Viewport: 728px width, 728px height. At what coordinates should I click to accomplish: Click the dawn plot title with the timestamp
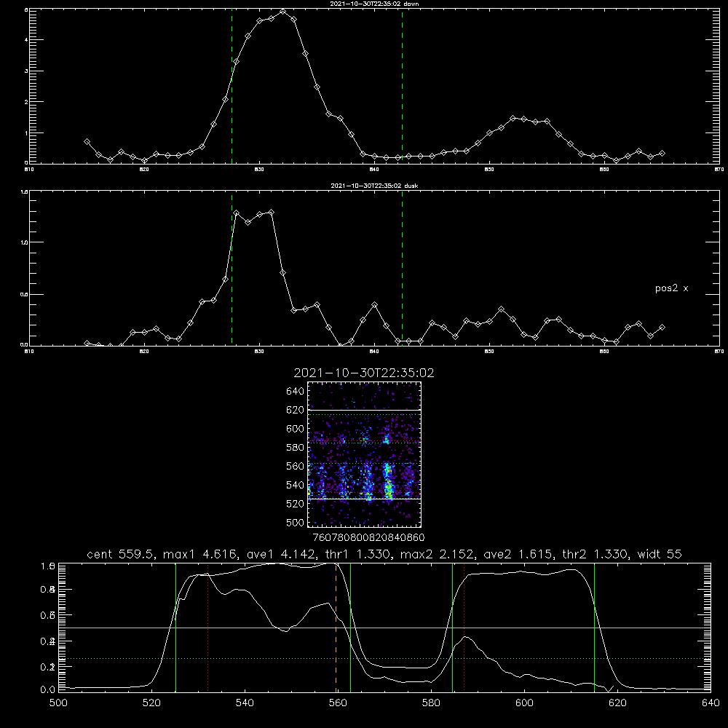(374, 3)
